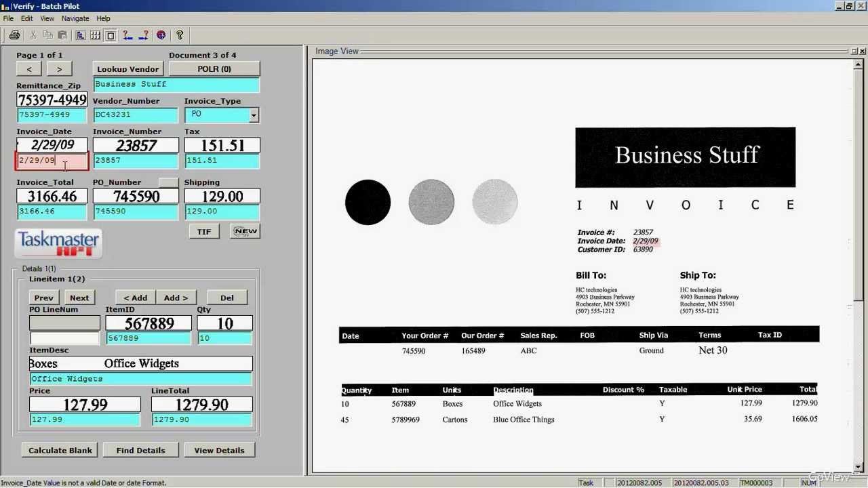The height and width of the screenshot is (488, 868).
Task: Click the NEW button
Action: click(x=245, y=231)
